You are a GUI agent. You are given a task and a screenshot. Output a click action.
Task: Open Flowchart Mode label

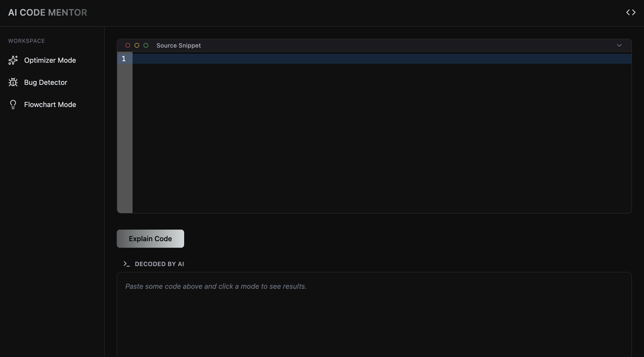pyautogui.click(x=50, y=104)
